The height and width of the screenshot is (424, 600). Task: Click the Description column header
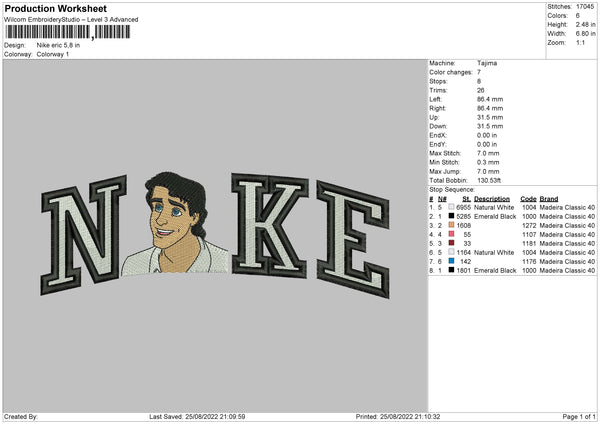[x=492, y=199]
